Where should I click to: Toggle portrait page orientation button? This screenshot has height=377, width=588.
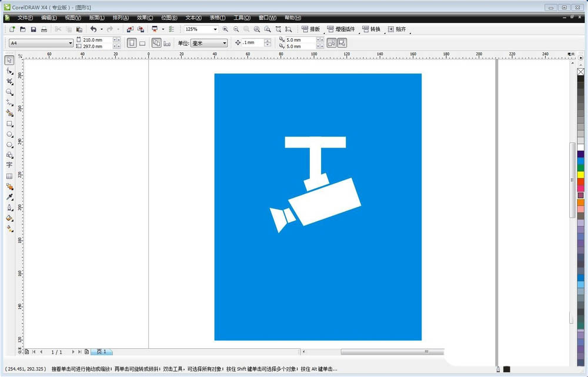132,43
